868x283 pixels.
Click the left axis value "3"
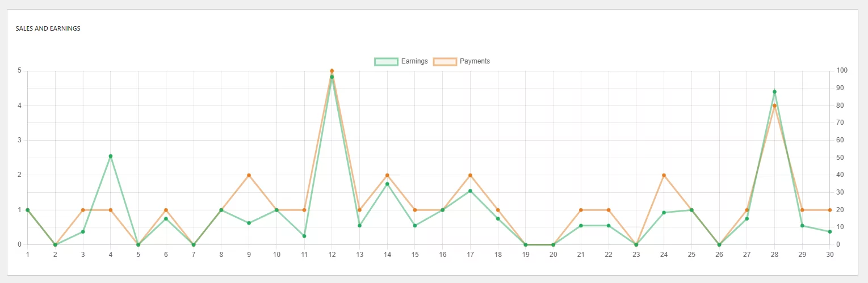[x=19, y=140]
